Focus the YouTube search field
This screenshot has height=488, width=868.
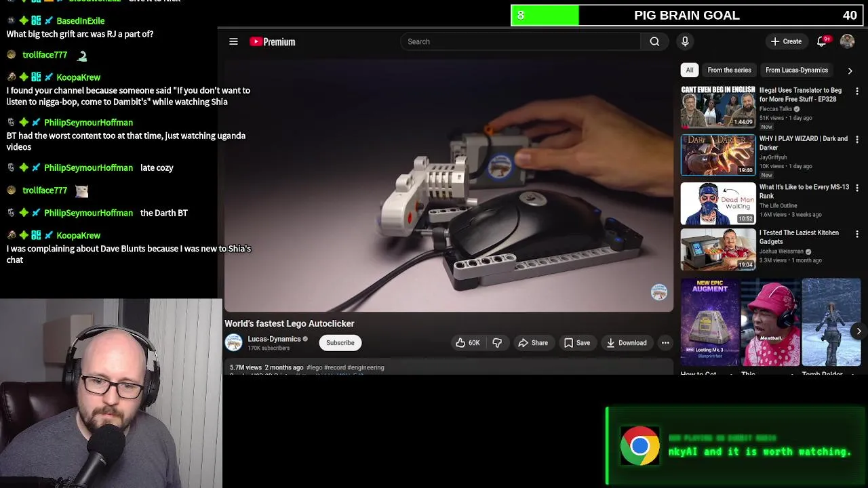(521, 41)
